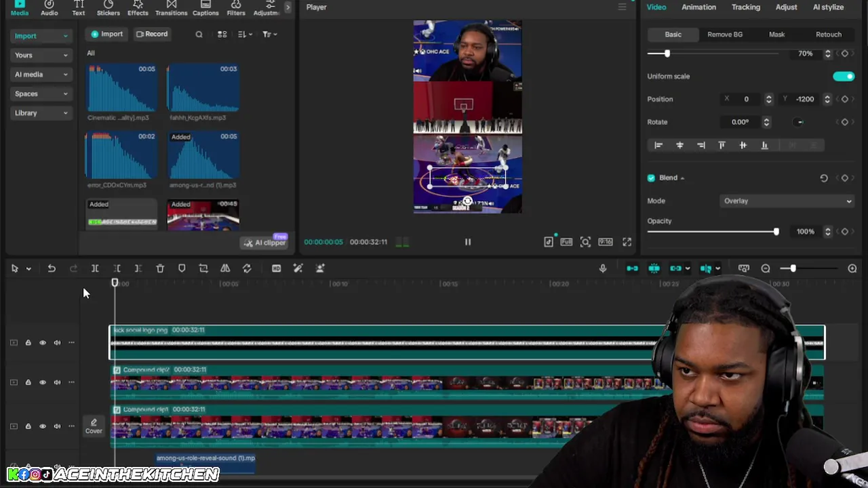Open the crop tool
This screenshot has width=868, height=488.
203,268
